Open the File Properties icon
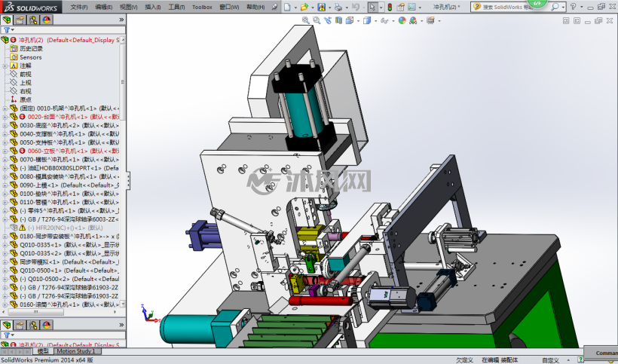618x364 pixels. point(400,7)
